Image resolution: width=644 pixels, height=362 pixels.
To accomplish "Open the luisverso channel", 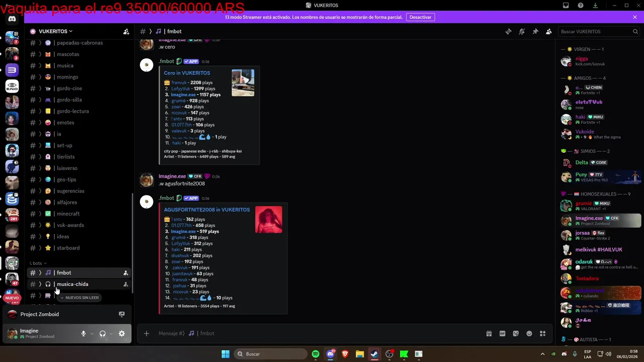I will (79, 168).
